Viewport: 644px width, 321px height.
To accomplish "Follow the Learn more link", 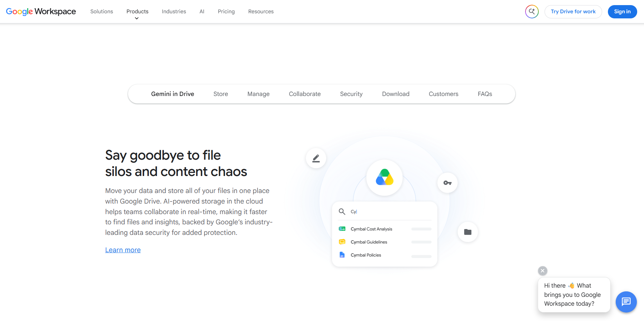I will coord(123,250).
